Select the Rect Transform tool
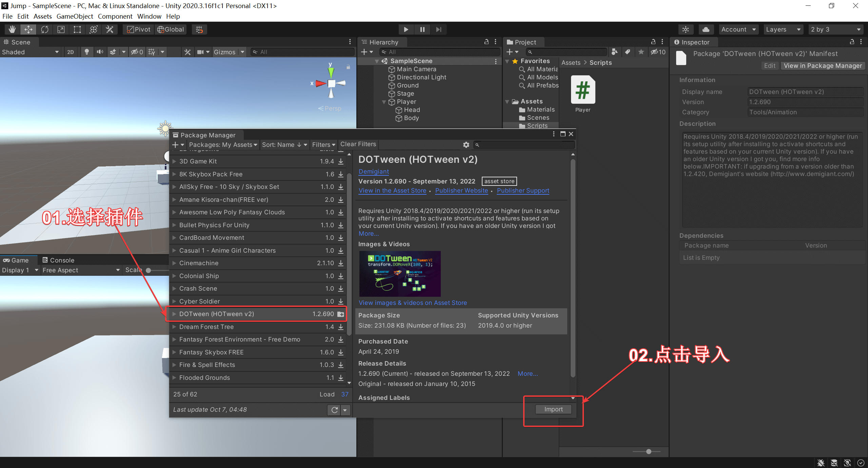The width and height of the screenshot is (868, 468). point(77,30)
